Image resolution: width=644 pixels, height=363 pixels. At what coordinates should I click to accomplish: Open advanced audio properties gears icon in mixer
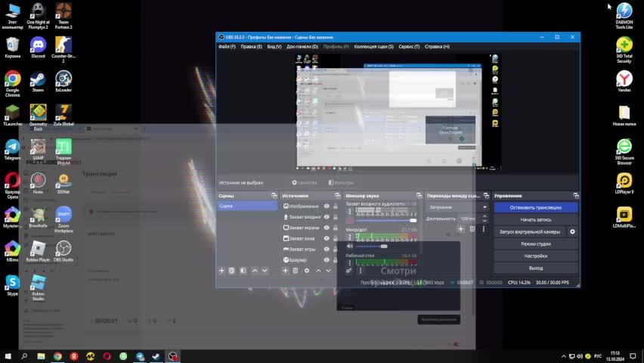click(348, 271)
